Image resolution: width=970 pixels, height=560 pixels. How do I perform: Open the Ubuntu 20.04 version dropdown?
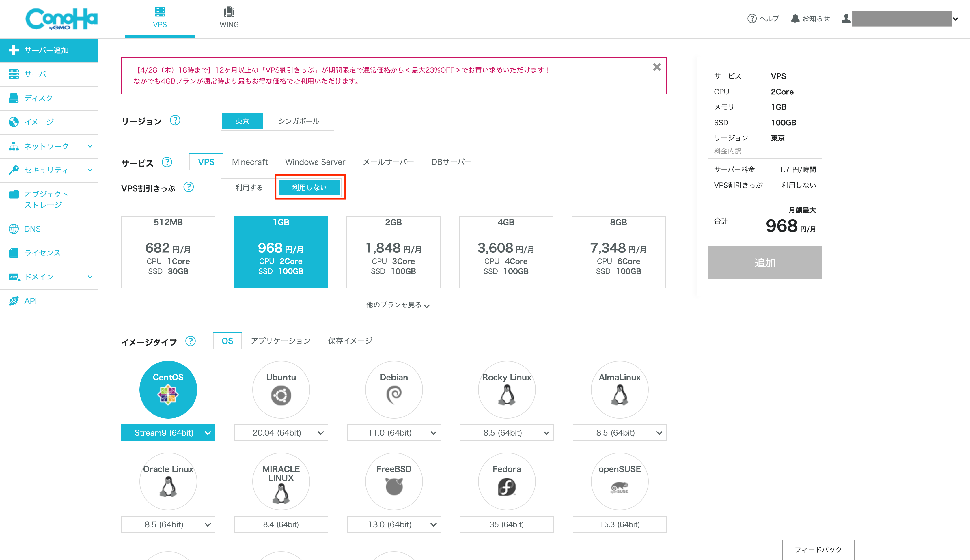click(281, 433)
